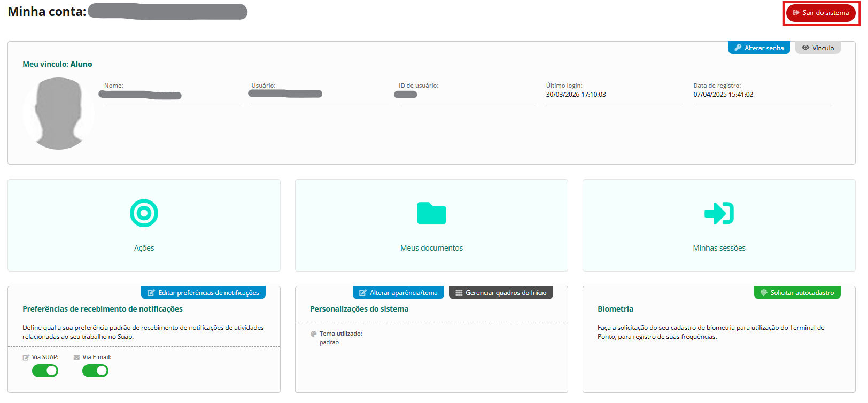
Task: Click the palette icon beside Tema utilizado
Action: pyautogui.click(x=314, y=334)
